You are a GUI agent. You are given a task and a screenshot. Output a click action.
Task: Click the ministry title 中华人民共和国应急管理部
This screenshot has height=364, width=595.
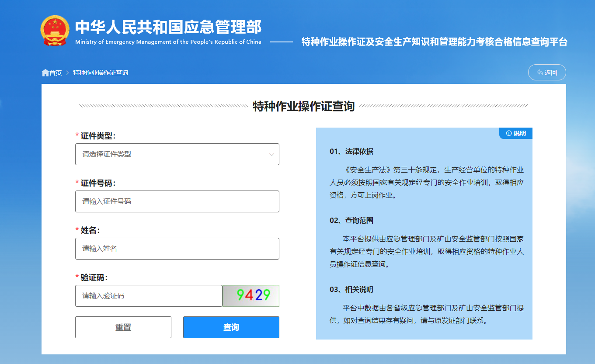pyautogui.click(x=168, y=27)
